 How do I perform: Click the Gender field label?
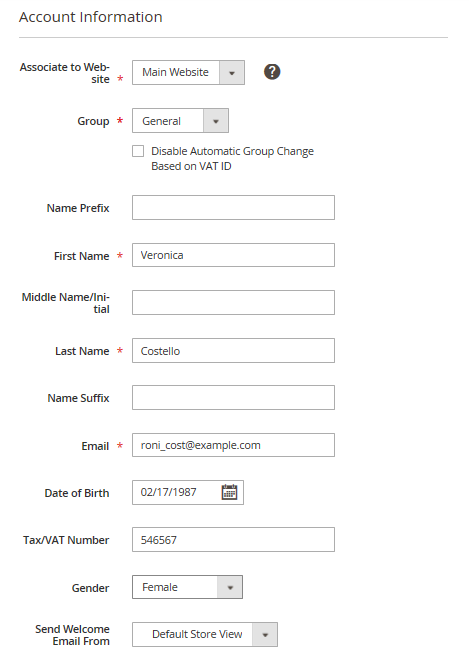pos(90,588)
